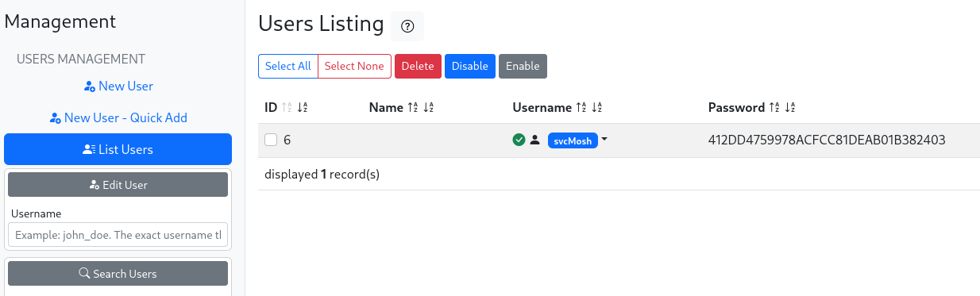Sort Password column descending
Screen dimensions: 980x296
[x=789, y=108]
